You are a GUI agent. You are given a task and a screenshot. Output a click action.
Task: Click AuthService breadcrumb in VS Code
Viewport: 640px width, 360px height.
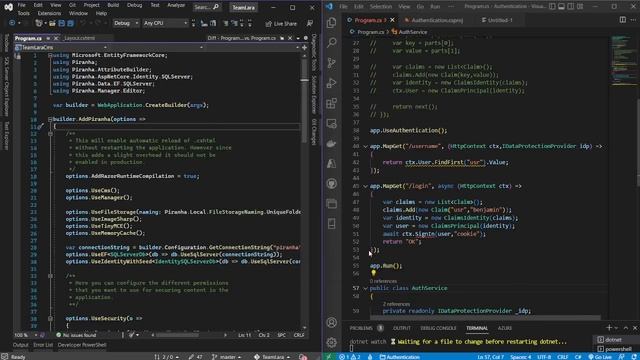[409, 32]
